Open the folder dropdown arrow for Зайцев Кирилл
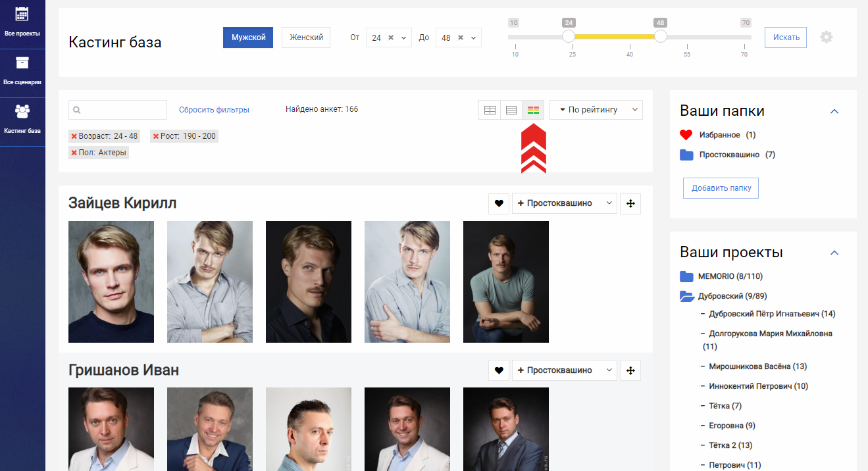 [x=609, y=204]
